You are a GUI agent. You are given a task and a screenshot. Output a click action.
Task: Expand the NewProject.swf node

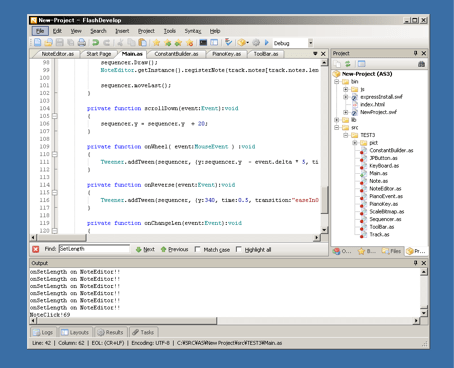[346, 112]
